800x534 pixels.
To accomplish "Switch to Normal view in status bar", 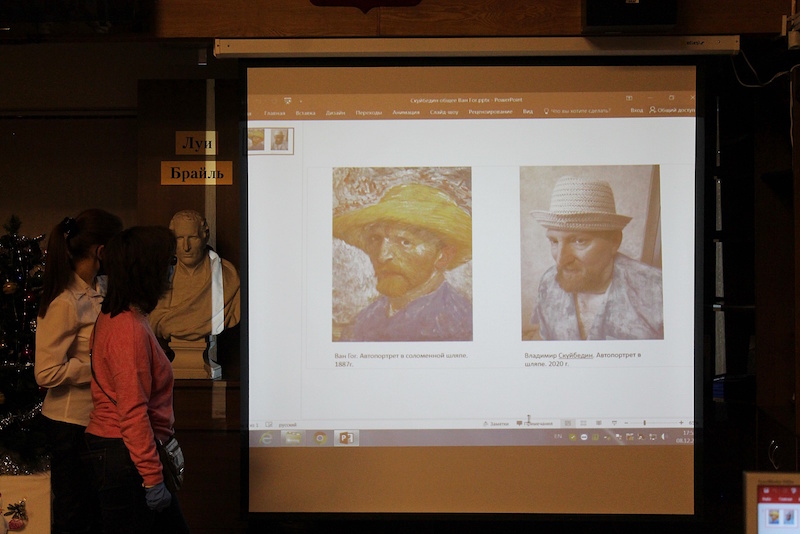I will [568, 423].
